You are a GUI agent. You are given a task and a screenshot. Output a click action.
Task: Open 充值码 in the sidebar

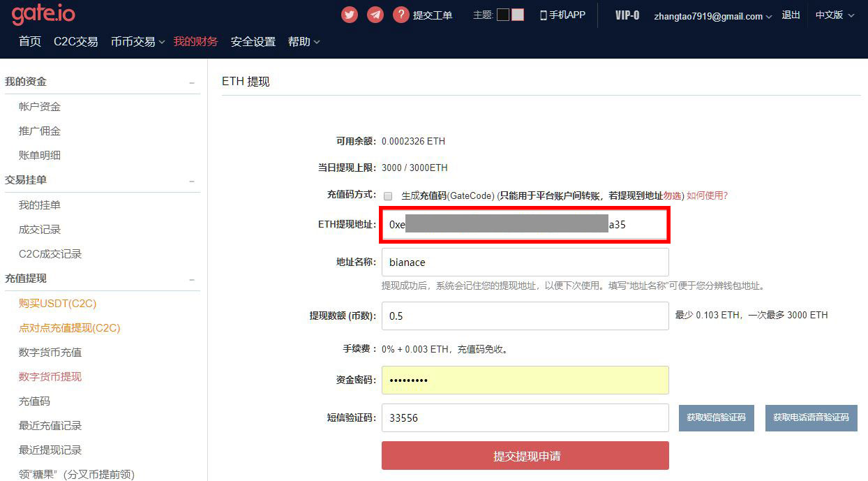[x=34, y=401]
